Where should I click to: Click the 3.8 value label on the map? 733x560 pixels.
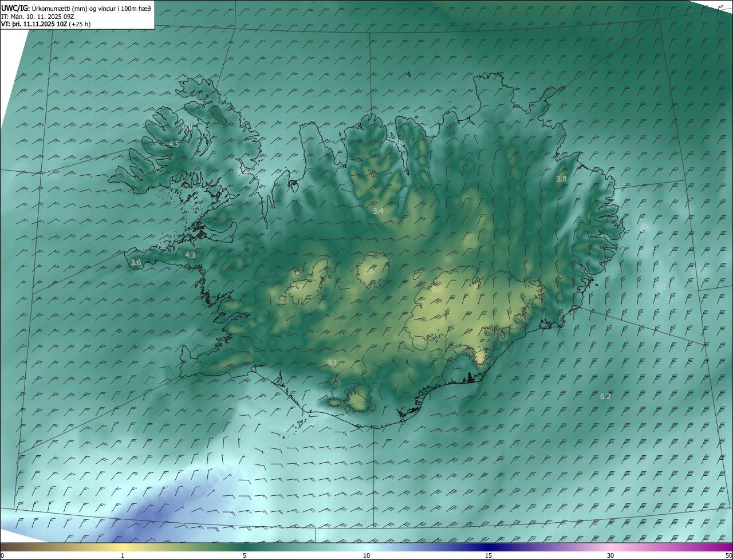click(561, 179)
